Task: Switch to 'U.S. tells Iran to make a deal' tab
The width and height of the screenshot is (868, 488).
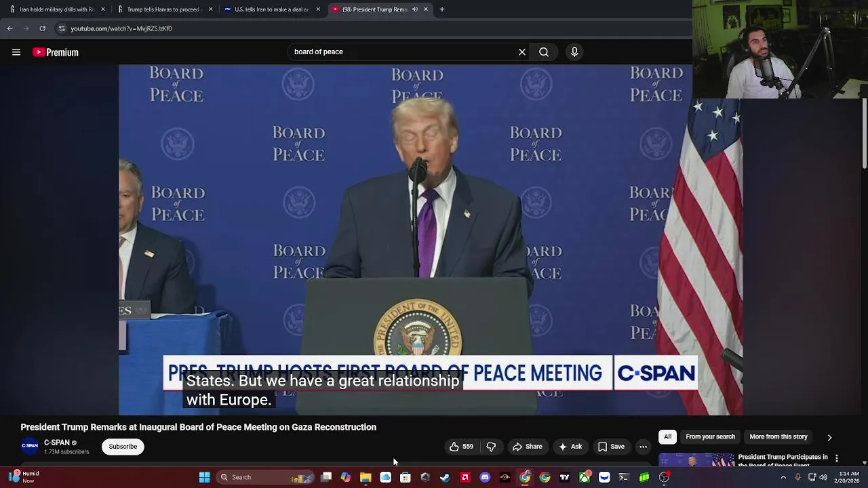Action: click(271, 9)
